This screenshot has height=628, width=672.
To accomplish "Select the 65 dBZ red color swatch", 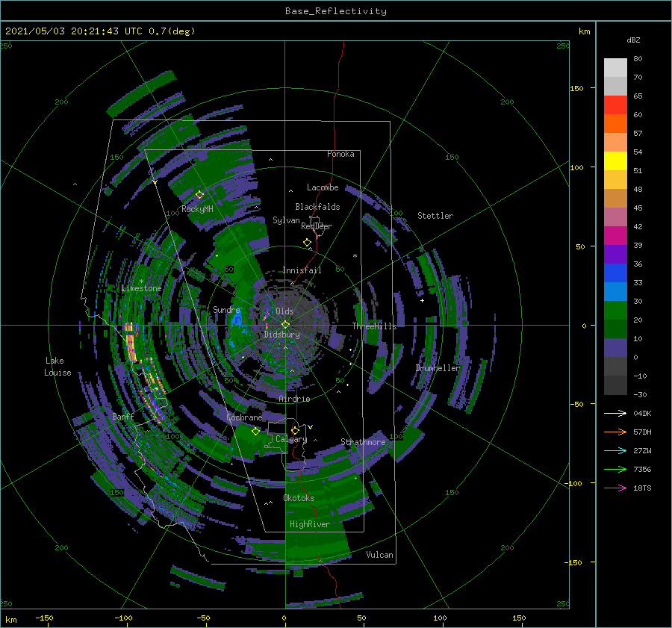I will (x=615, y=105).
